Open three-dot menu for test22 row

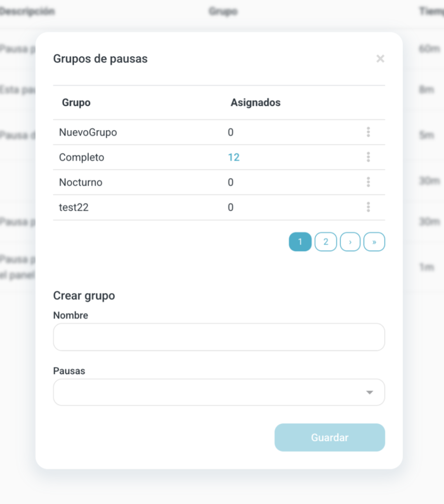(368, 208)
